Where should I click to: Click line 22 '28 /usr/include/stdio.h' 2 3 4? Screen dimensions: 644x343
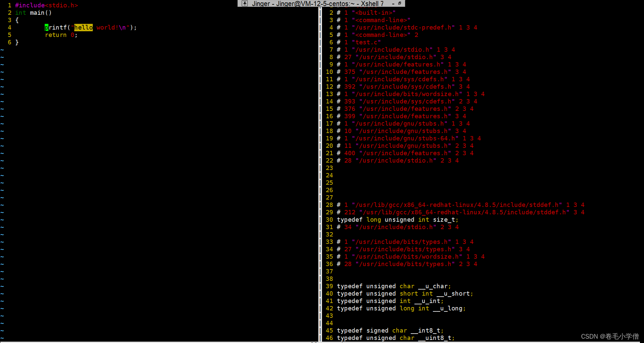coord(398,161)
